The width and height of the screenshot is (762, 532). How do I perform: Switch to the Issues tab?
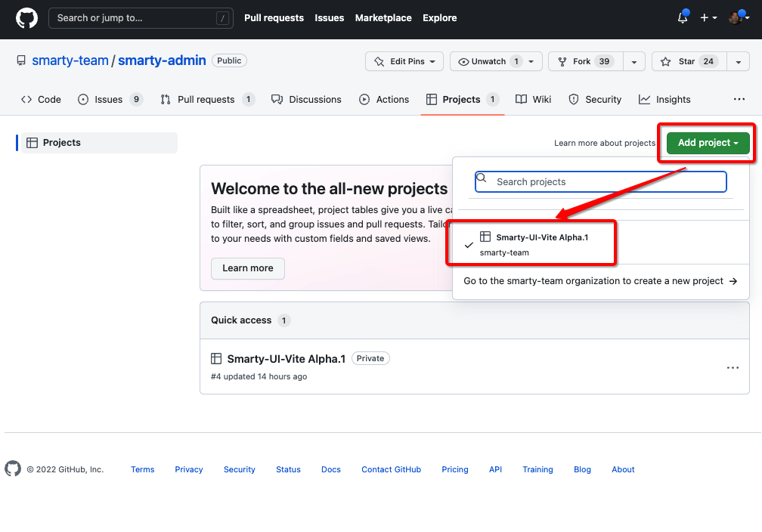(x=110, y=99)
